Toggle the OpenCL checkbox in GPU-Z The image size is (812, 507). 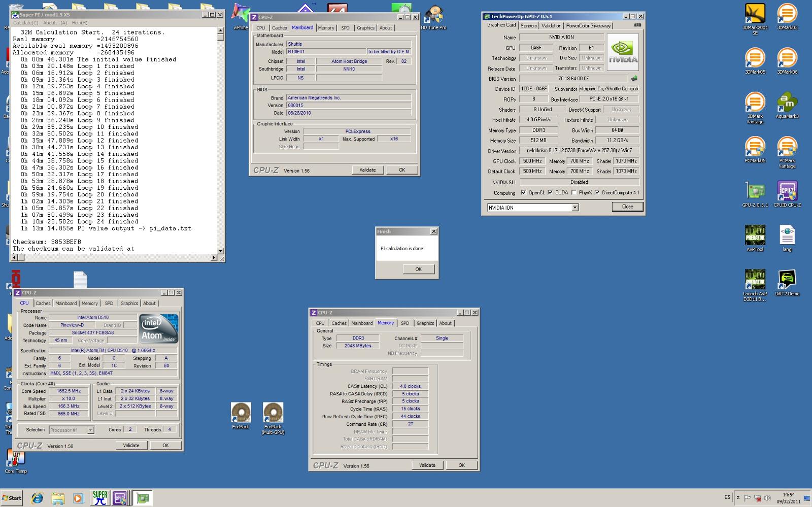(x=523, y=192)
